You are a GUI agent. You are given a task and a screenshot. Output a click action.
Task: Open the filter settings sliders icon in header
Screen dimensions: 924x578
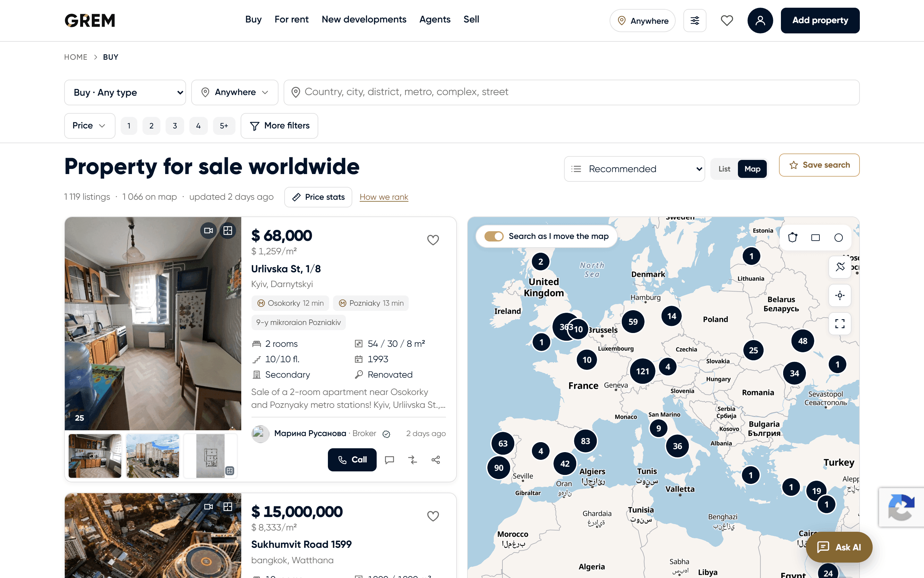coord(695,21)
